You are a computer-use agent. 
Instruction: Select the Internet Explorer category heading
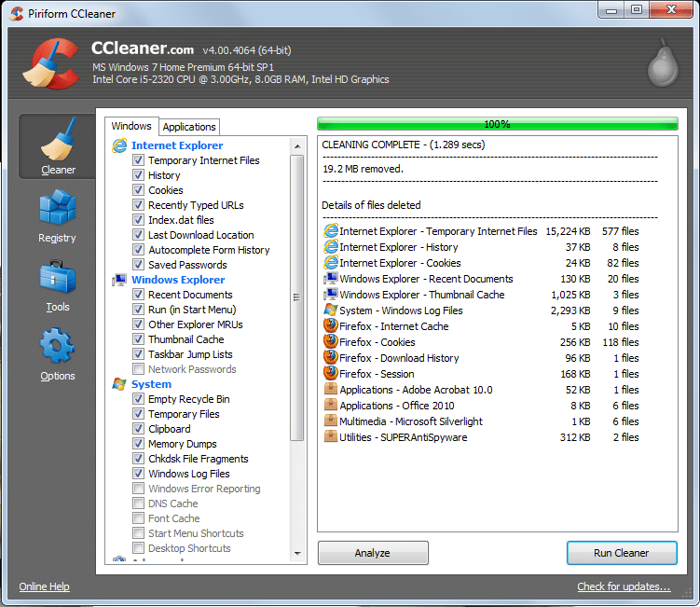pyautogui.click(x=177, y=145)
